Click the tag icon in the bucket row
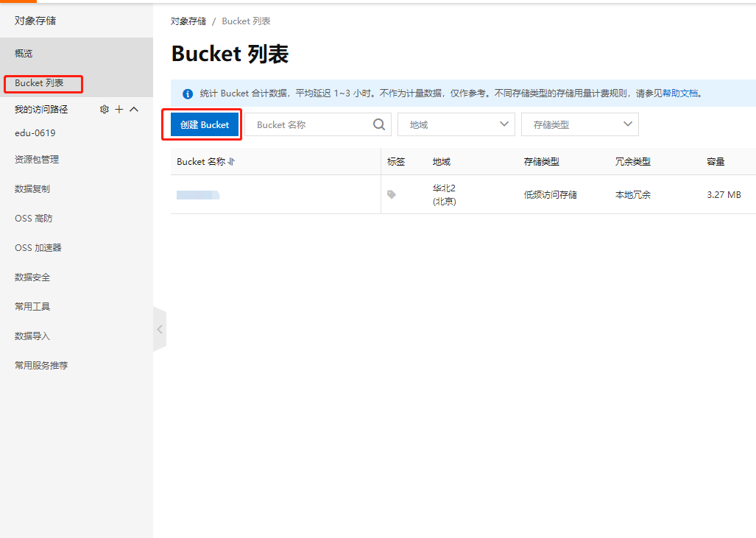Screen dimensions: 756x538 click(393, 194)
